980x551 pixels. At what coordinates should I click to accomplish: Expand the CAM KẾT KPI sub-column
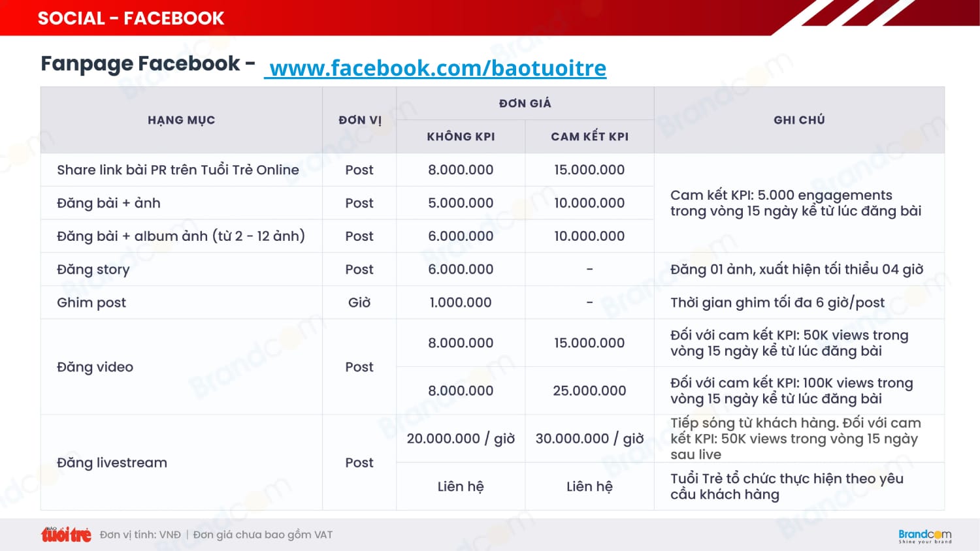[589, 136]
